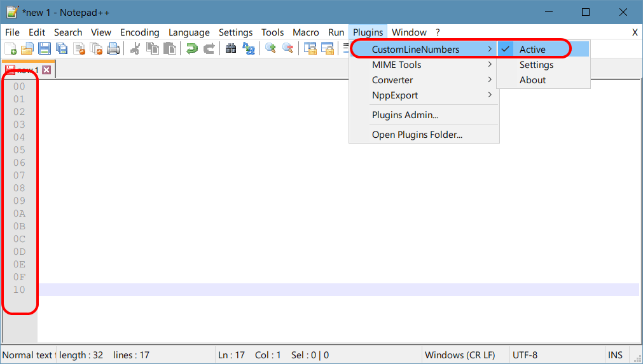Viewport: 643px width, 364px height.
Task: Open the Encoding menu
Action: point(140,32)
